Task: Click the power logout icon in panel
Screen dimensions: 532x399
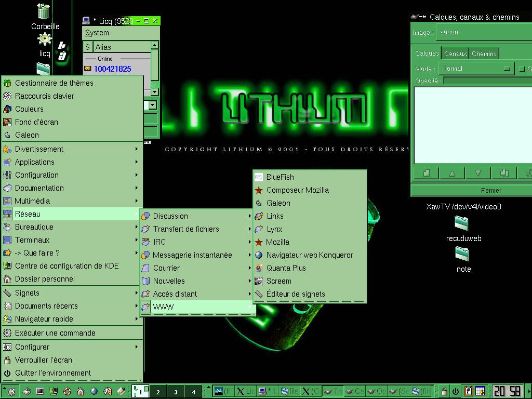Action: click(x=455, y=392)
